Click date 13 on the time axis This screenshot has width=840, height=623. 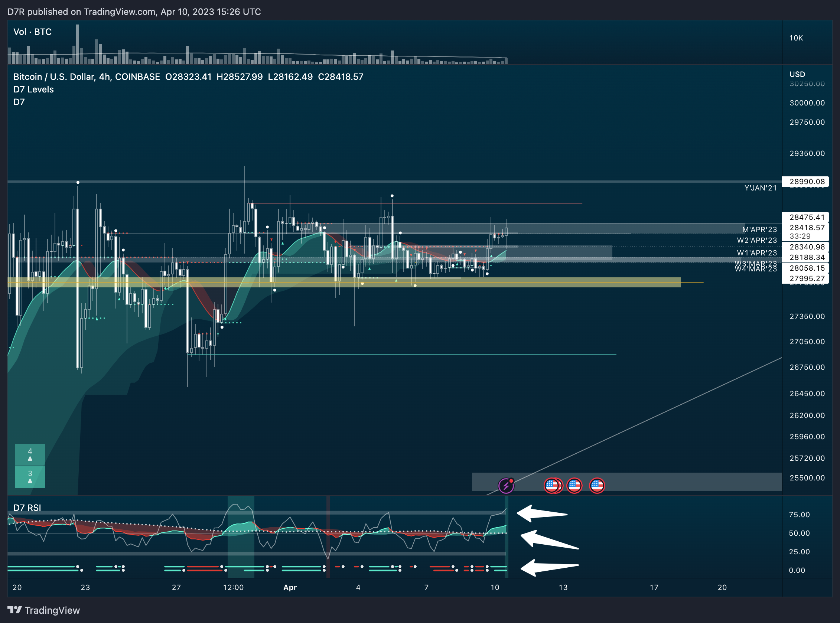[563, 588]
